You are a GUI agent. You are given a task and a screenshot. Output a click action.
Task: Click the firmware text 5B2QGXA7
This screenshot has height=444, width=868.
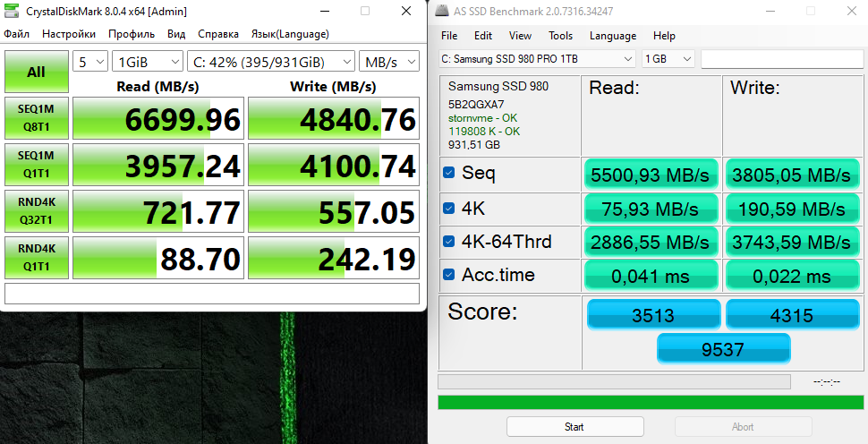[476, 104]
